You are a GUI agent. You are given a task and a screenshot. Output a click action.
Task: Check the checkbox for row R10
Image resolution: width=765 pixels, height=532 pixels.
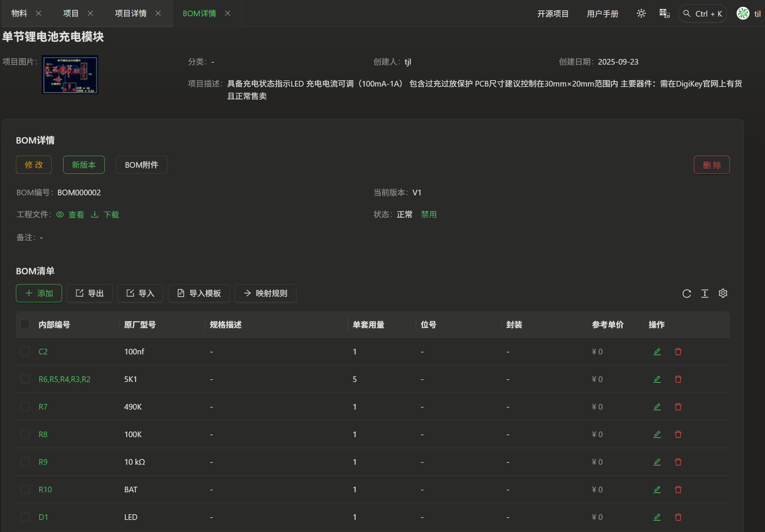point(25,490)
